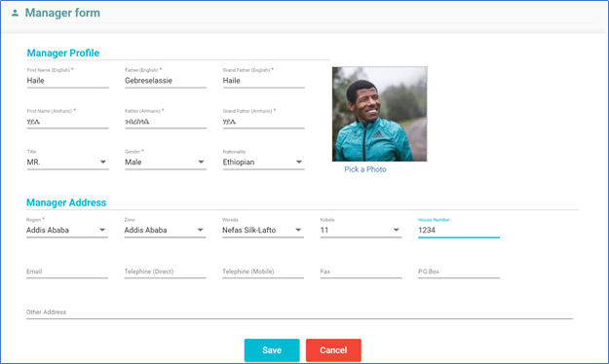The height and width of the screenshot is (364, 609).
Task: Click the Father (English) field Gebreselassie
Action: [166, 81]
